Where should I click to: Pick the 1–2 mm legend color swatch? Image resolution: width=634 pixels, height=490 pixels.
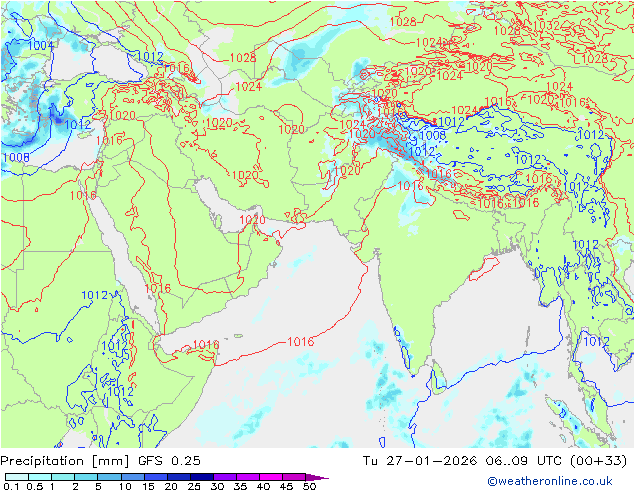pos(63,477)
